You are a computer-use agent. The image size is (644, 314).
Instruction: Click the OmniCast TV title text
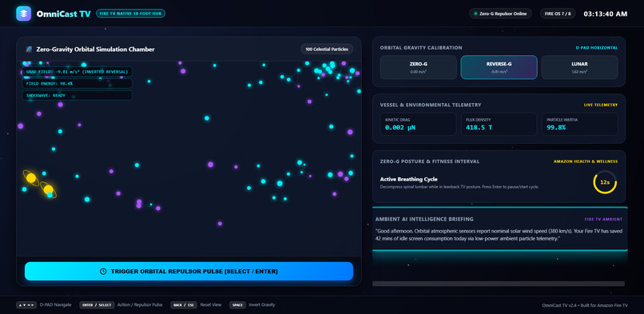pyautogui.click(x=63, y=14)
